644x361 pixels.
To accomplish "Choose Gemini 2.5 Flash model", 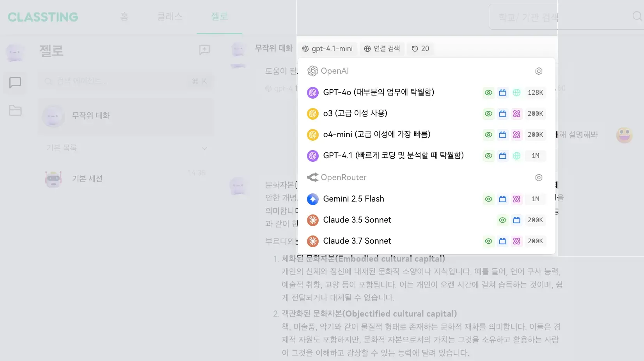I will point(426,199).
